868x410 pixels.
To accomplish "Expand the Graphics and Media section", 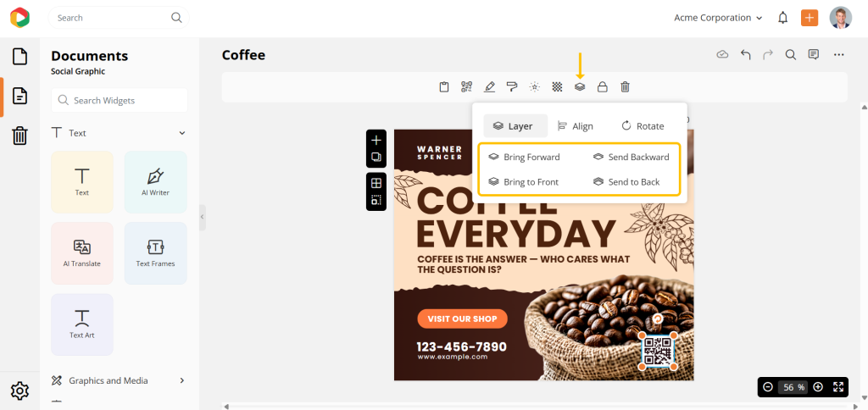I will 182,380.
